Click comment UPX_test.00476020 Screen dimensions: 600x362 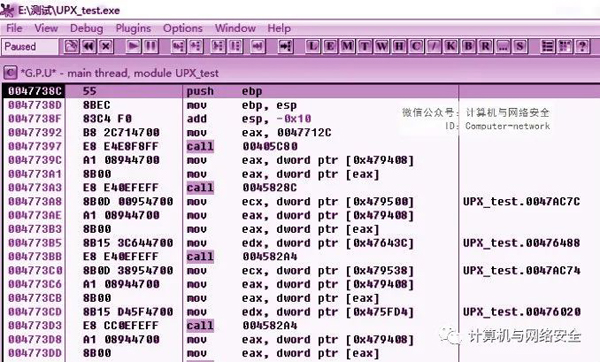coord(521,311)
